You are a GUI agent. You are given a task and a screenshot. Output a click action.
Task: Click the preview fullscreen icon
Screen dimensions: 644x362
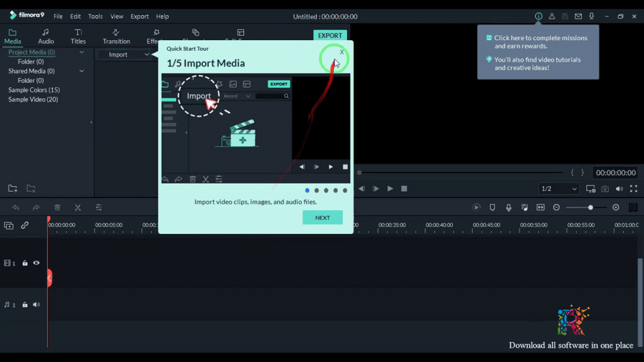(634, 189)
